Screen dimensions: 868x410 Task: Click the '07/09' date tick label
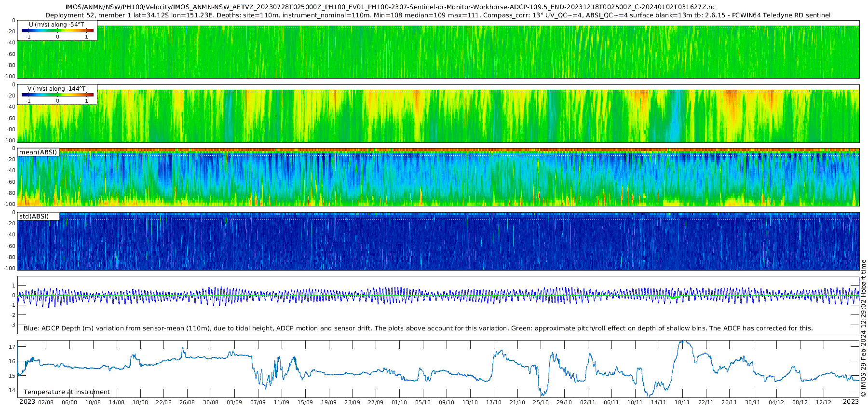tap(258, 402)
